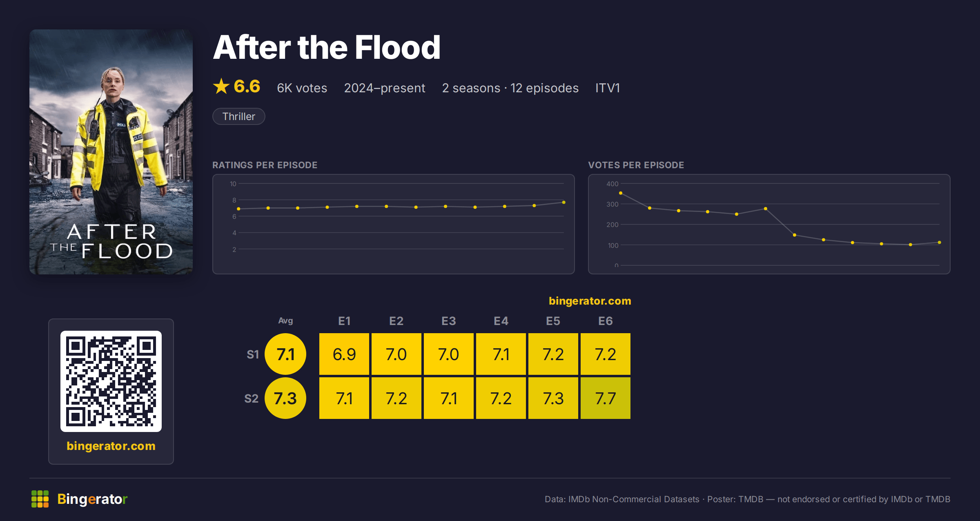This screenshot has width=980, height=521.
Task: Select season 2 episode 6 rating 7.7
Action: click(606, 398)
